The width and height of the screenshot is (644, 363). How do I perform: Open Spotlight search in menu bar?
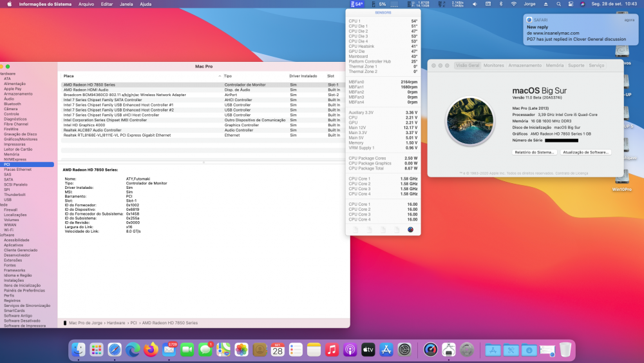[558, 4]
